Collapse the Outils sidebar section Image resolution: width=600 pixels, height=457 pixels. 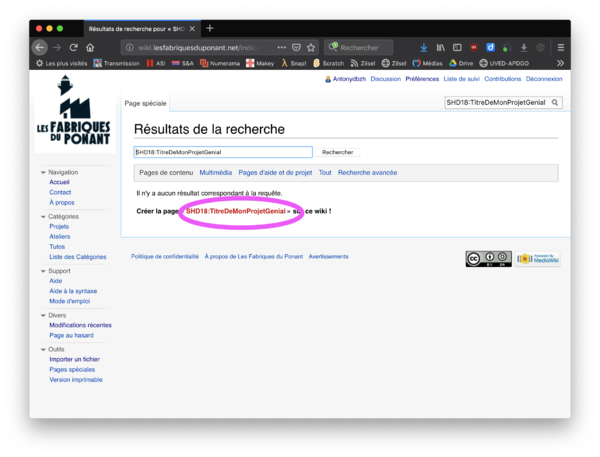click(43, 349)
